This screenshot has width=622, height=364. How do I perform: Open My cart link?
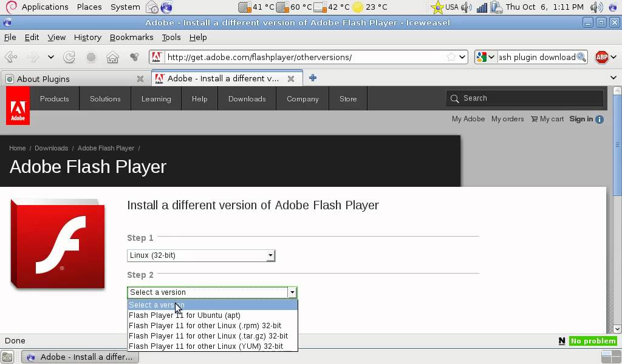(x=547, y=119)
